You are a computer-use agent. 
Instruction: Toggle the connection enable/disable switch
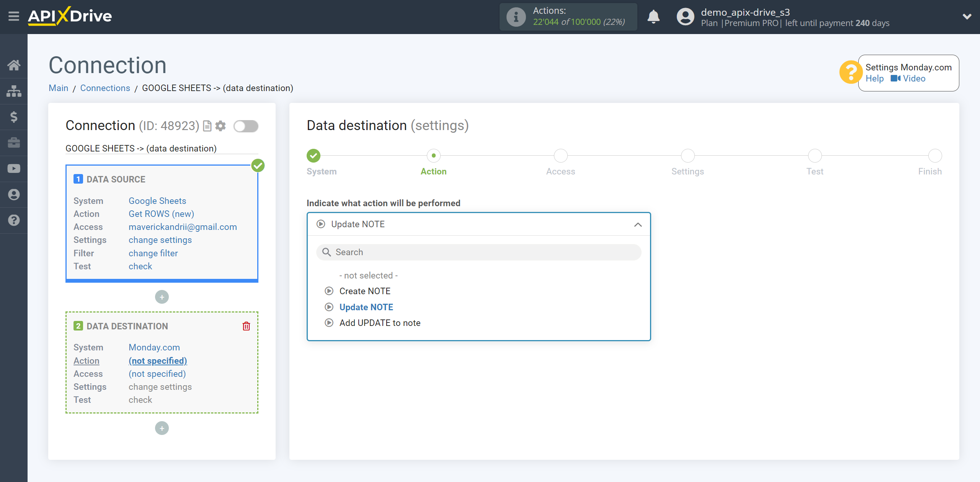coord(246,126)
